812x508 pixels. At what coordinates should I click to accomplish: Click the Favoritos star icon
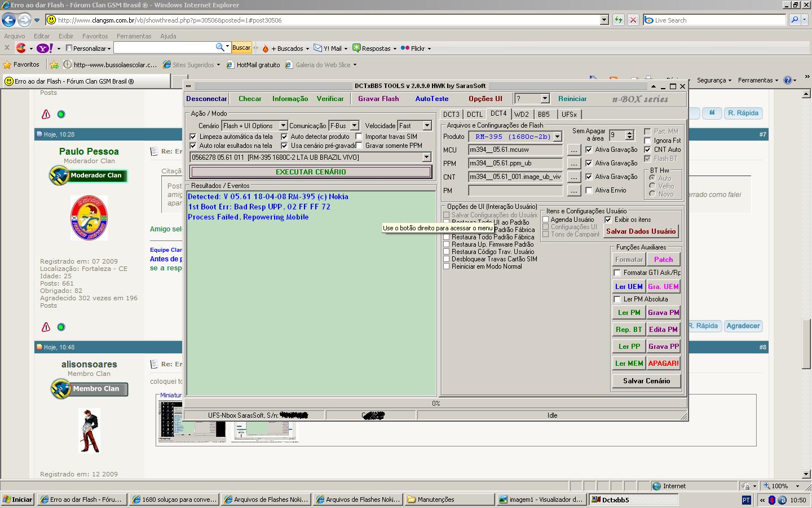(x=7, y=64)
